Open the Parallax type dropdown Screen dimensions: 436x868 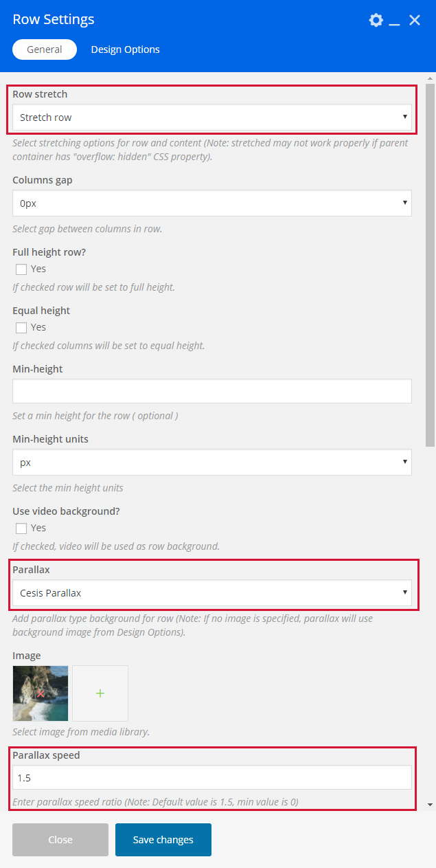coord(211,592)
